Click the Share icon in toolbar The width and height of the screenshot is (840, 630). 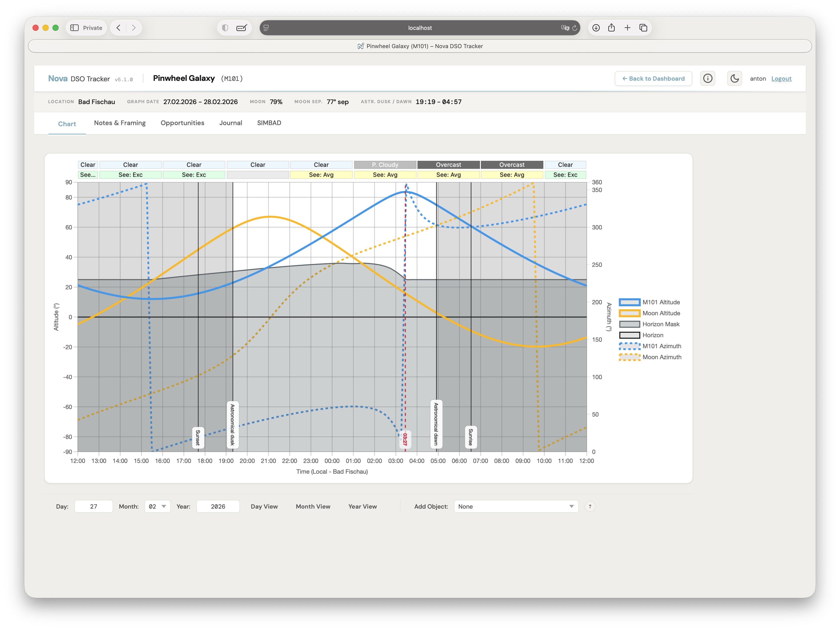point(611,28)
